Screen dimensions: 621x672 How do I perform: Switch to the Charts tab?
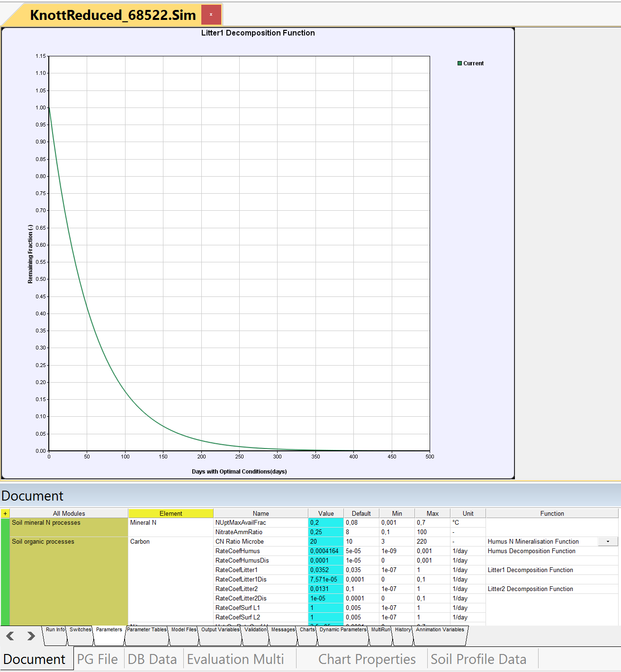(x=307, y=635)
